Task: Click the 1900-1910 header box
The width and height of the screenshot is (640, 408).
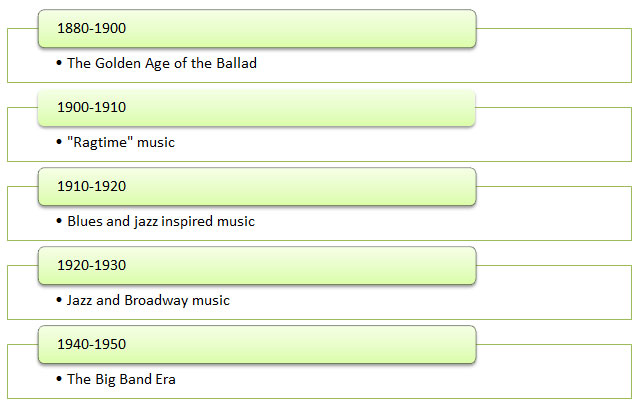Action: point(257,108)
